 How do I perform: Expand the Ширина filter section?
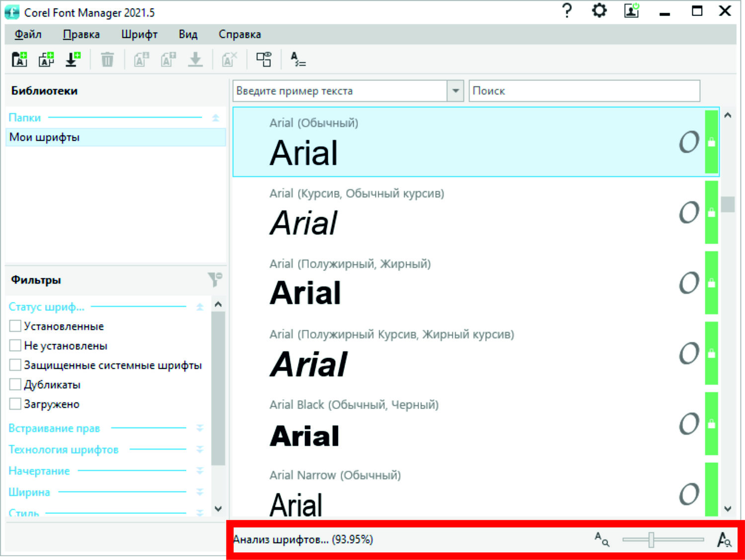click(x=200, y=492)
